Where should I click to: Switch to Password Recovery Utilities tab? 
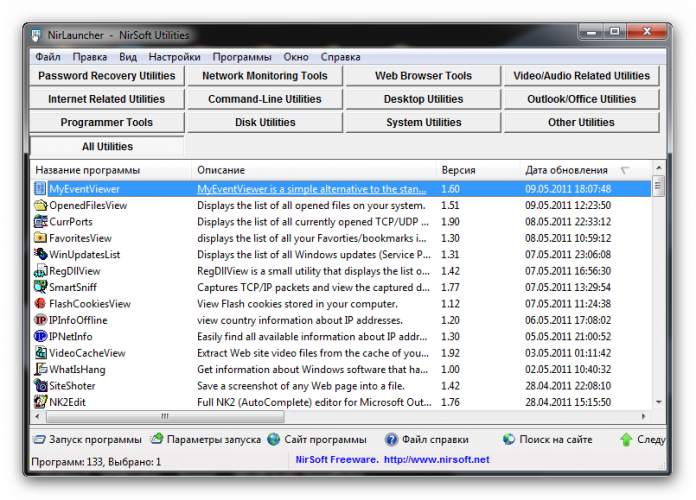pos(107,75)
